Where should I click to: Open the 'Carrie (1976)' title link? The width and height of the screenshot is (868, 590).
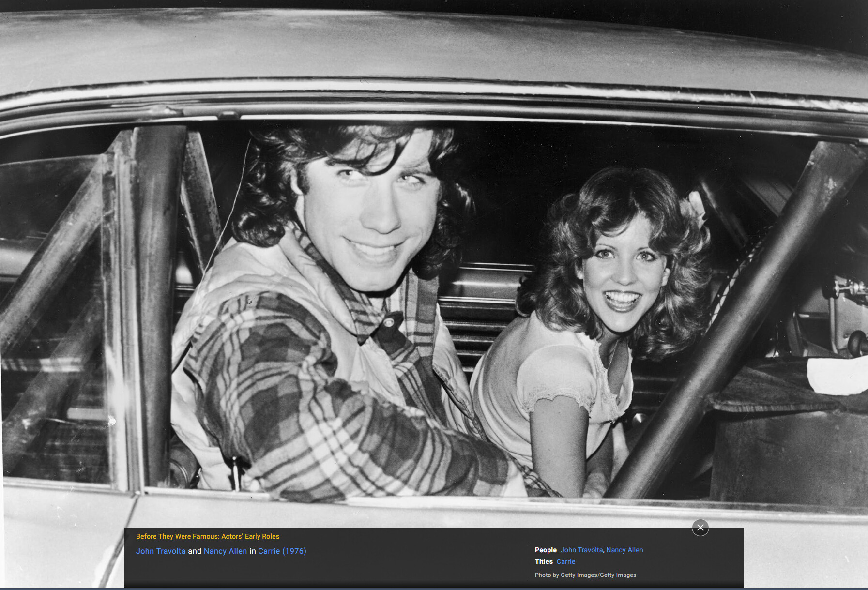(282, 551)
